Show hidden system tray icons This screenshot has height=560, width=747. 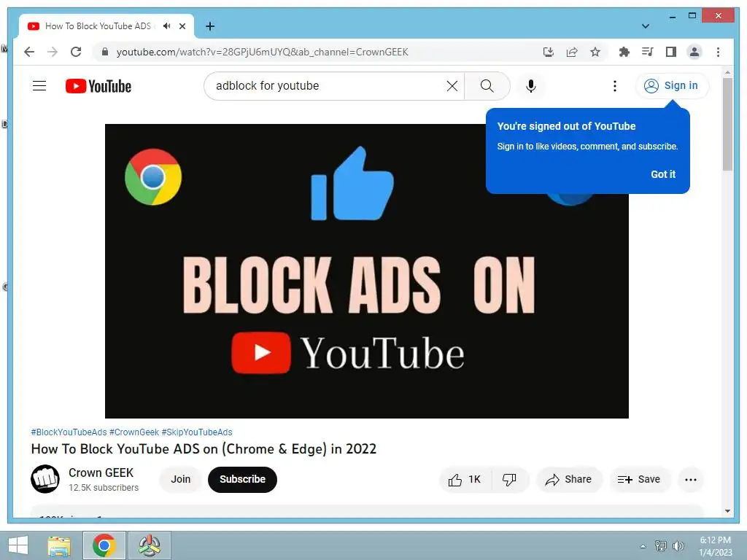[x=643, y=546]
